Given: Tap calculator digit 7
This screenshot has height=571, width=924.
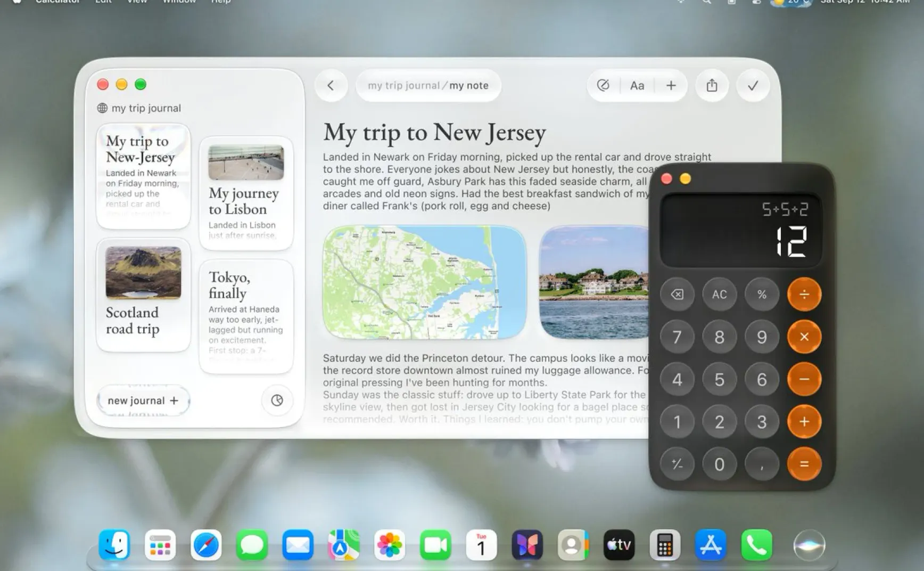Looking at the screenshot, I should 677,337.
